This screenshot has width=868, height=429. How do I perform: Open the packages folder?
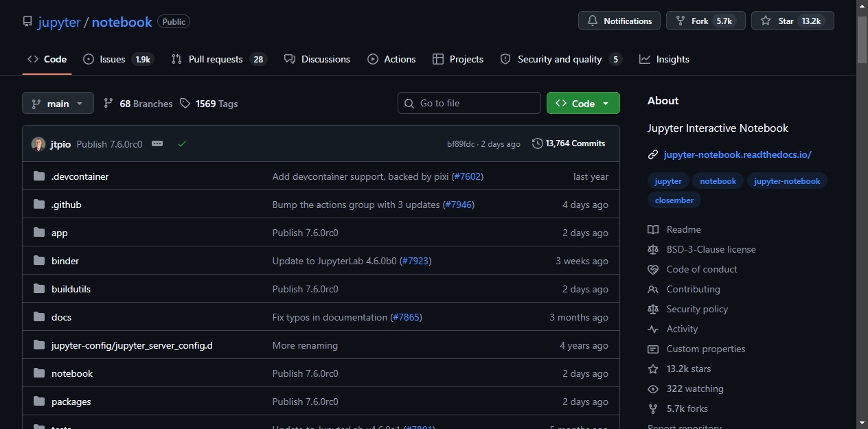coord(71,402)
